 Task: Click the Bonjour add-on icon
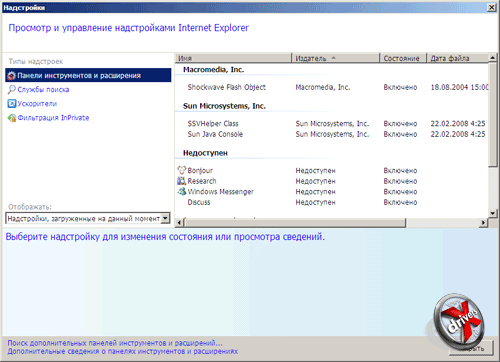pos(181,170)
